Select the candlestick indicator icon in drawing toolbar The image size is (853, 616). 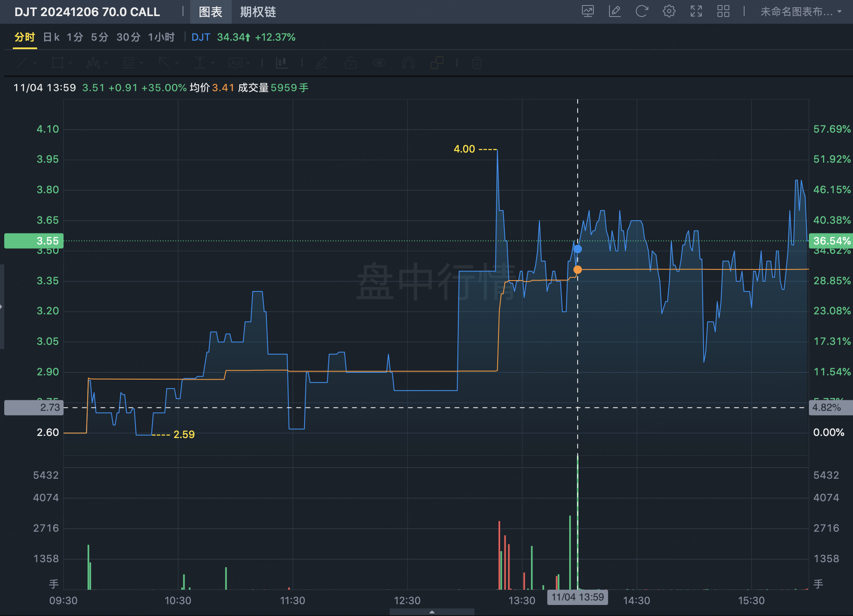(x=282, y=63)
